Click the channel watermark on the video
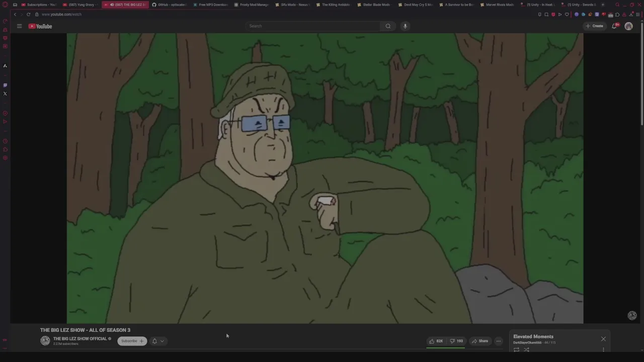 632,315
